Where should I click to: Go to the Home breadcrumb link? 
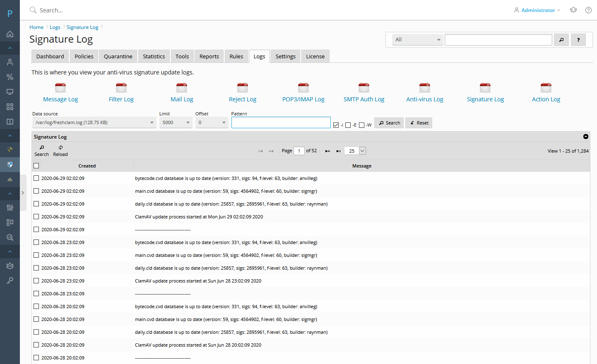coord(36,27)
